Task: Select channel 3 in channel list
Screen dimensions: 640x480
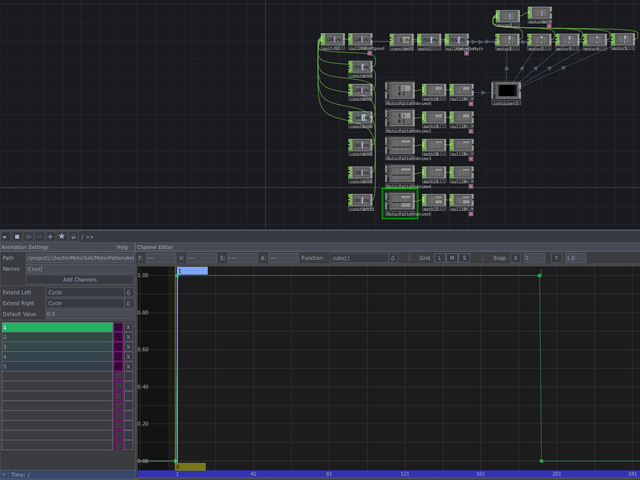Action: tap(57, 347)
